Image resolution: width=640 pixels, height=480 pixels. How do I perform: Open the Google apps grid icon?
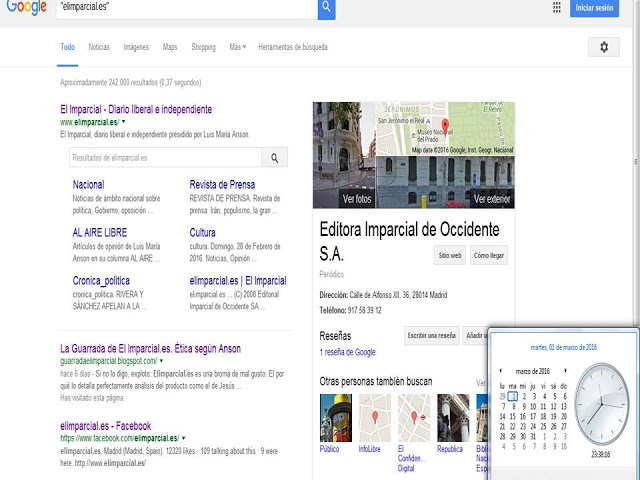point(556,7)
